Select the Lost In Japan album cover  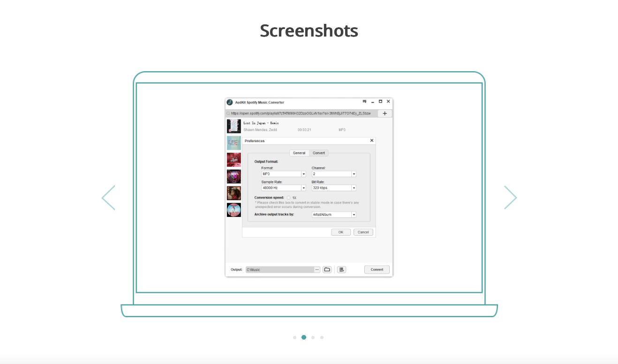coord(234,126)
